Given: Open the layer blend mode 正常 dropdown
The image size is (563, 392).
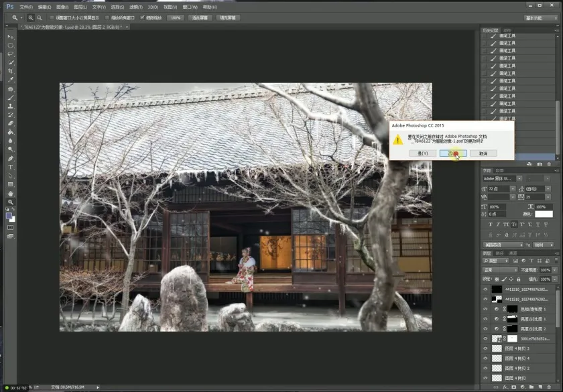Looking at the screenshot, I should click(x=499, y=270).
